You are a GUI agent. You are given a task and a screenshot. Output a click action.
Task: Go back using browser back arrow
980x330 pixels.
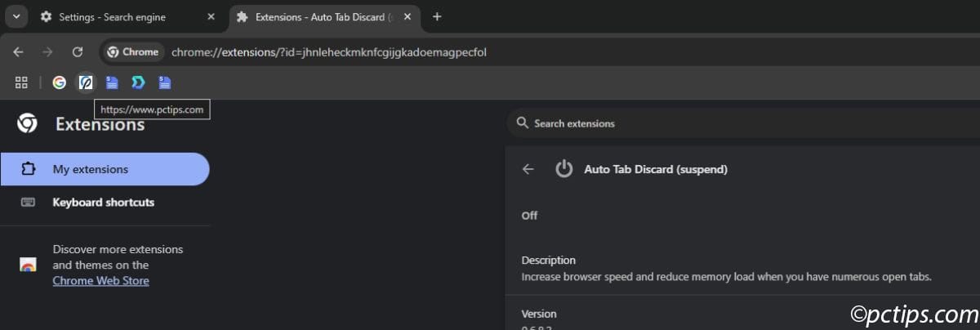click(x=18, y=51)
